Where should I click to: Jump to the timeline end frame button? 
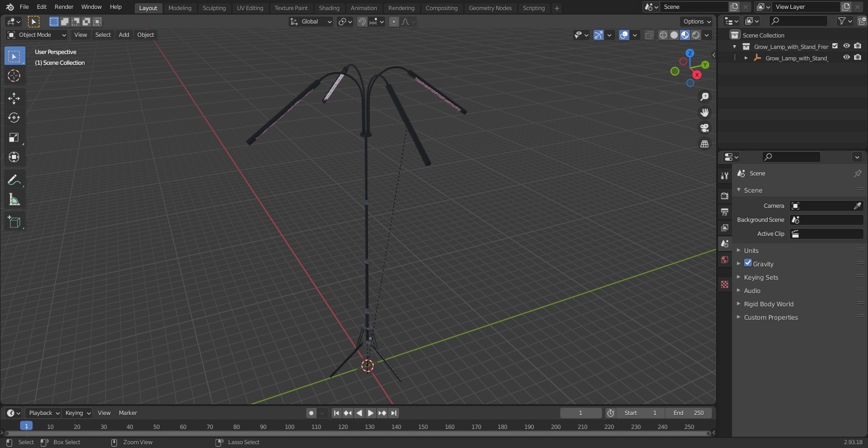click(394, 413)
